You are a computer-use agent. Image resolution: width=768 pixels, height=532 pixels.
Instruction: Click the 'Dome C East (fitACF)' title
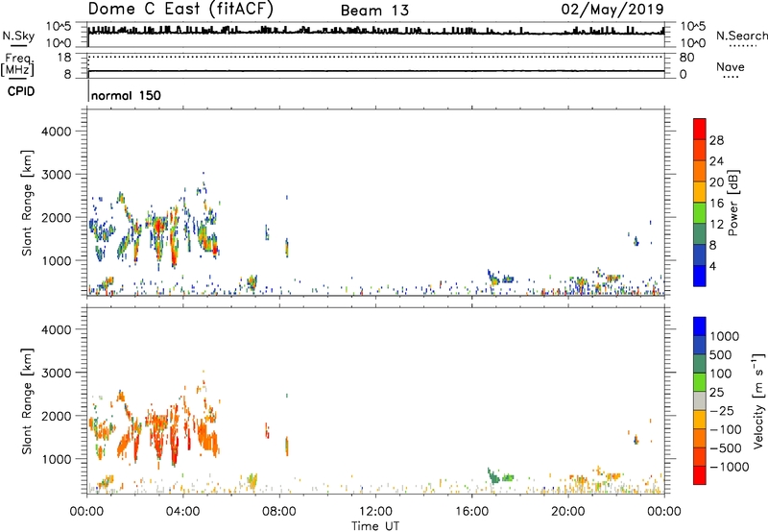click(180, 9)
